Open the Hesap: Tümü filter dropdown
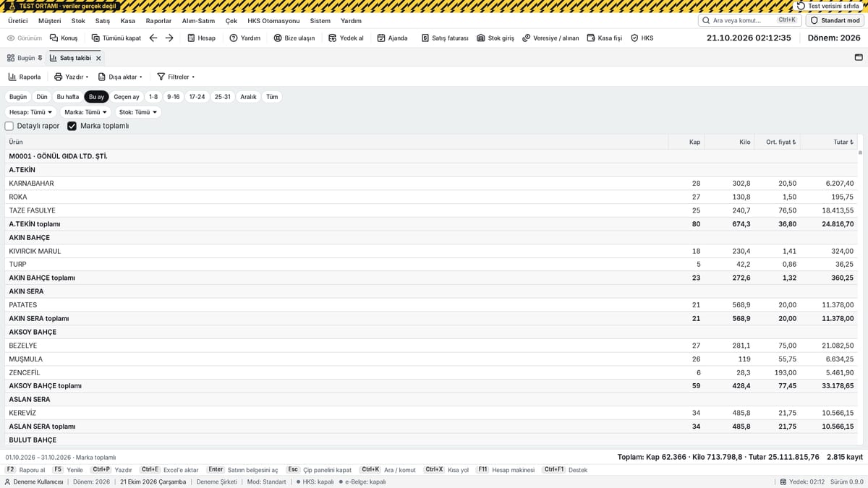This screenshot has width=868, height=488. click(x=31, y=112)
